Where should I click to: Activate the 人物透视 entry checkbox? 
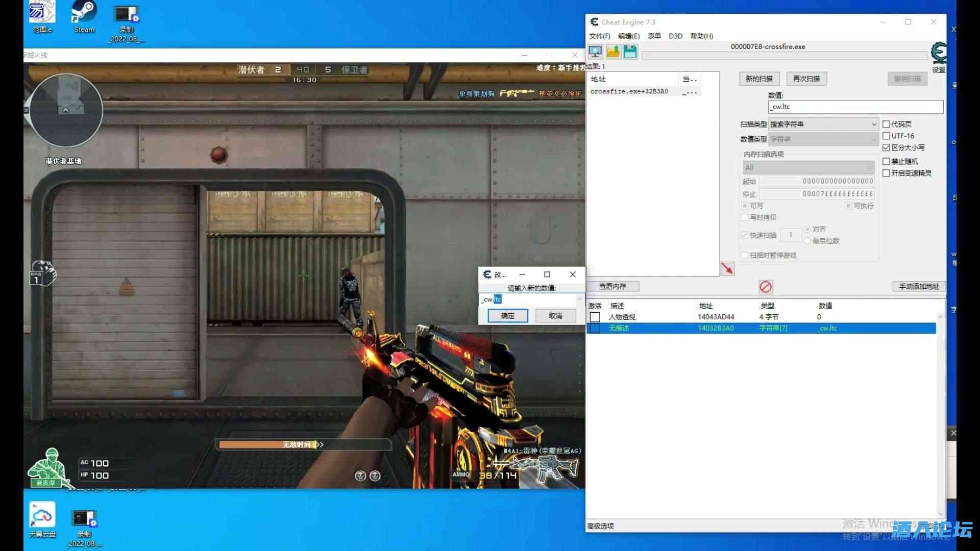[x=595, y=317]
